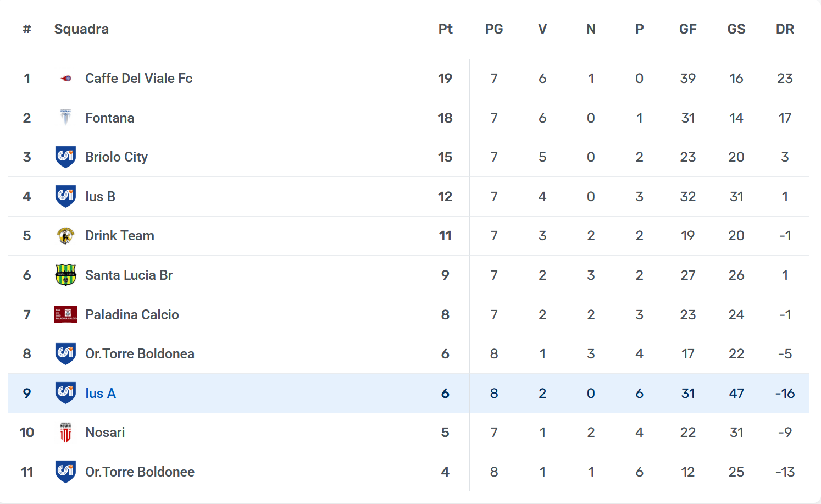Viewport: 821px width, 504px height.
Task: Click the Briolo City shield logo
Action: 66,157
